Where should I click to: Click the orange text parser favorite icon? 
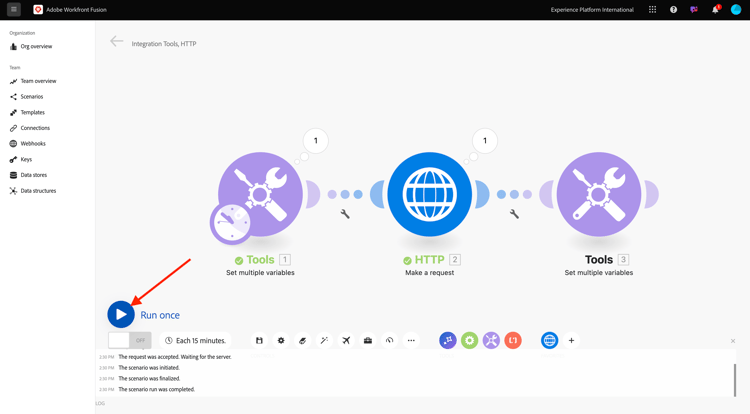(513, 340)
